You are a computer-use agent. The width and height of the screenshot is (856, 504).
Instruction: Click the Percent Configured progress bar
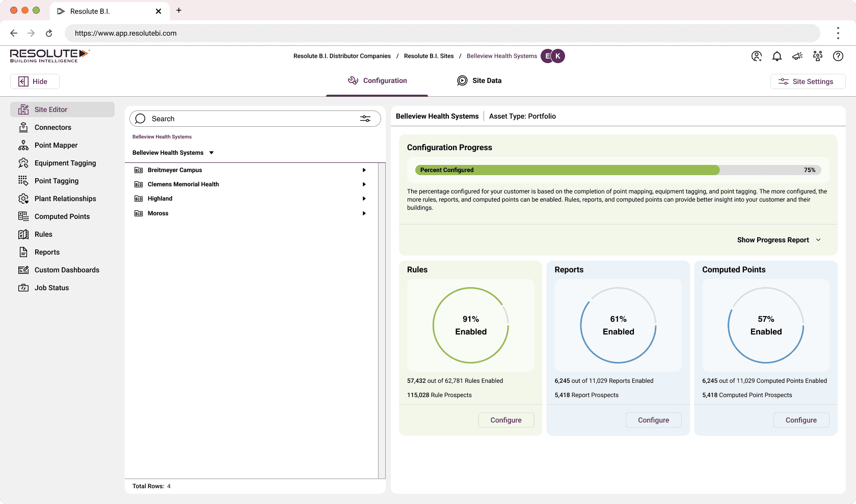tap(618, 170)
